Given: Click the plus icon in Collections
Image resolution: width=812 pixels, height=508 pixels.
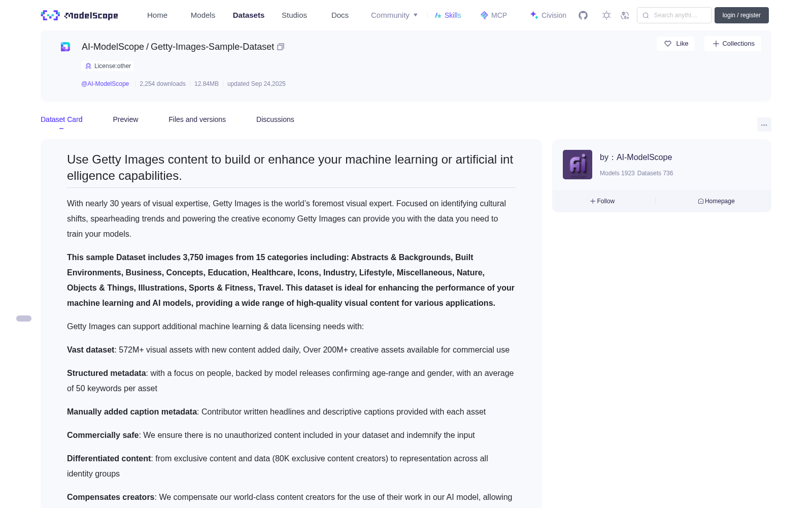Looking at the screenshot, I should coord(716,44).
